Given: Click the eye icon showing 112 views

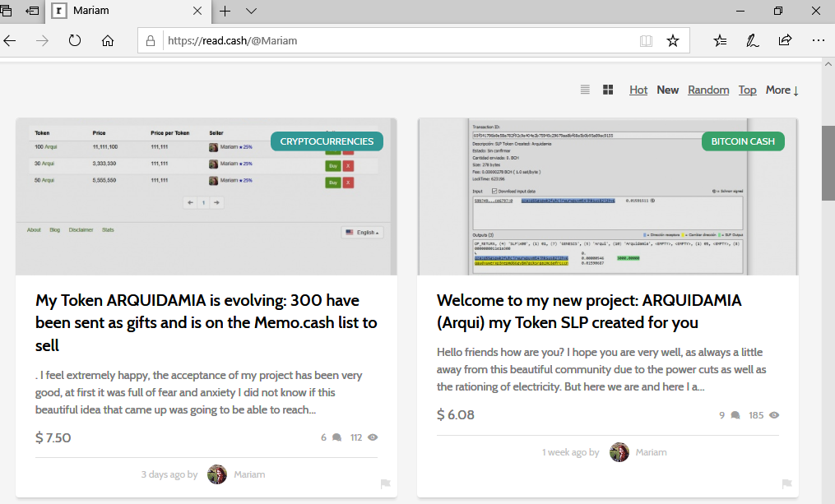Looking at the screenshot, I should [x=373, y=437].
